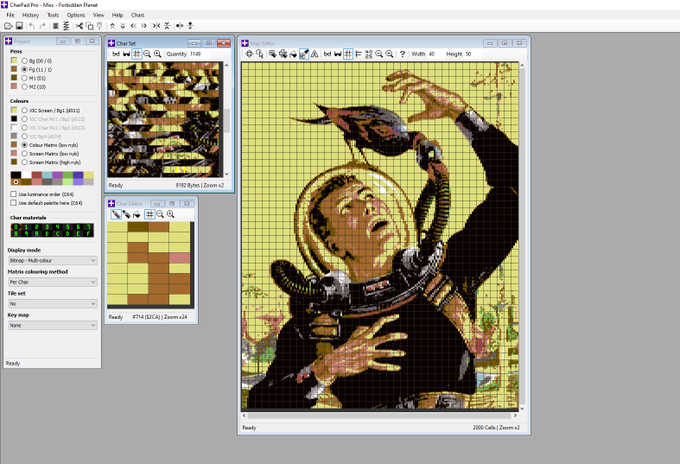Click the Cut scissors icon
The image size is (680, 464).
pos(79,26)
